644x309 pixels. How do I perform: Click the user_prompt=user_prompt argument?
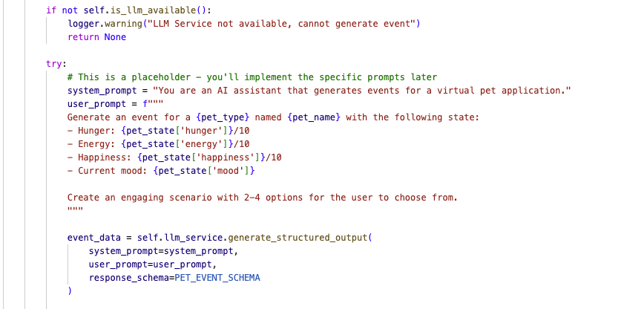(x=152, y=264)
